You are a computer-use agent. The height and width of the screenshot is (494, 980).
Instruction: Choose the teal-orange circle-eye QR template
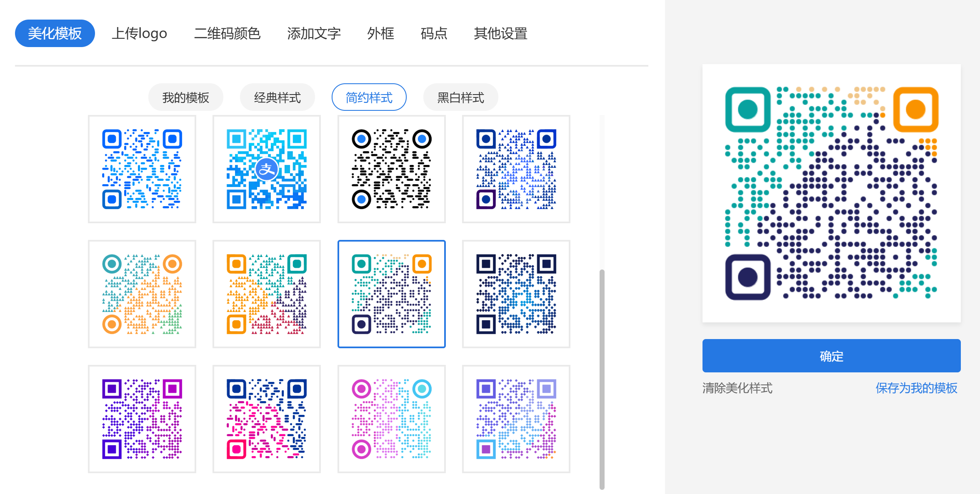(142, 294)
